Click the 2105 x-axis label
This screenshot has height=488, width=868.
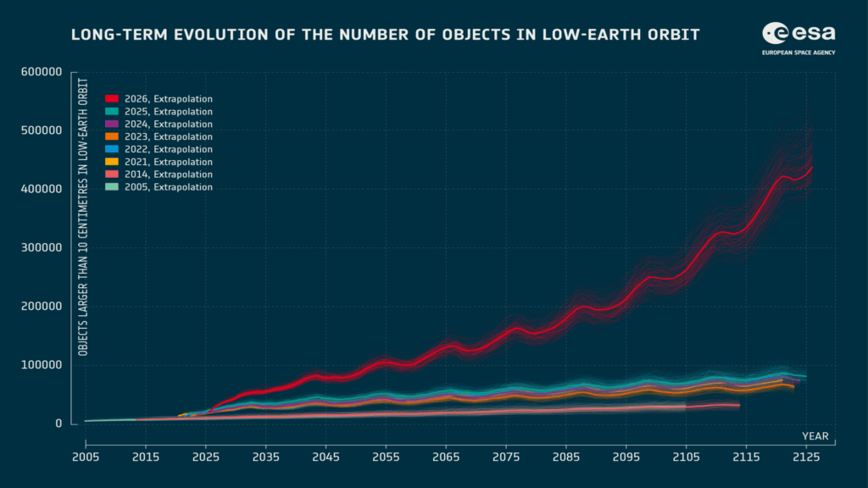tap(687, 457)
